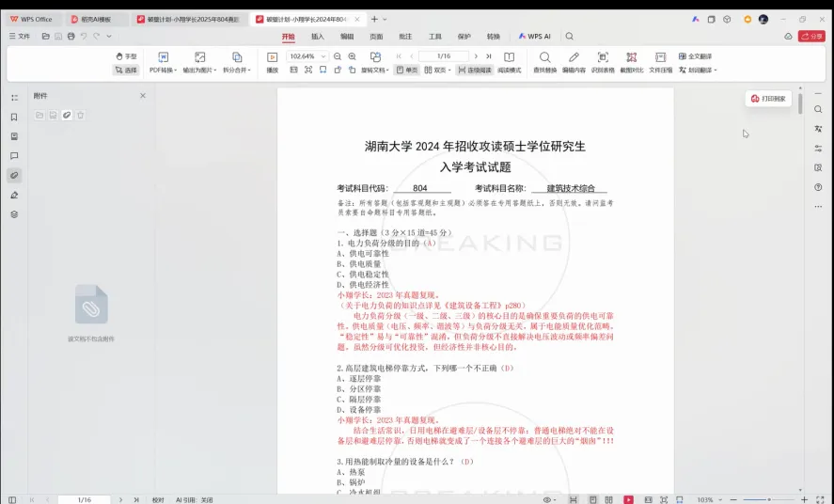Click the zoom in magnifier in toolbar
Image resolution: width=834 pixels, height=504 pixels.
pos(352,56)
